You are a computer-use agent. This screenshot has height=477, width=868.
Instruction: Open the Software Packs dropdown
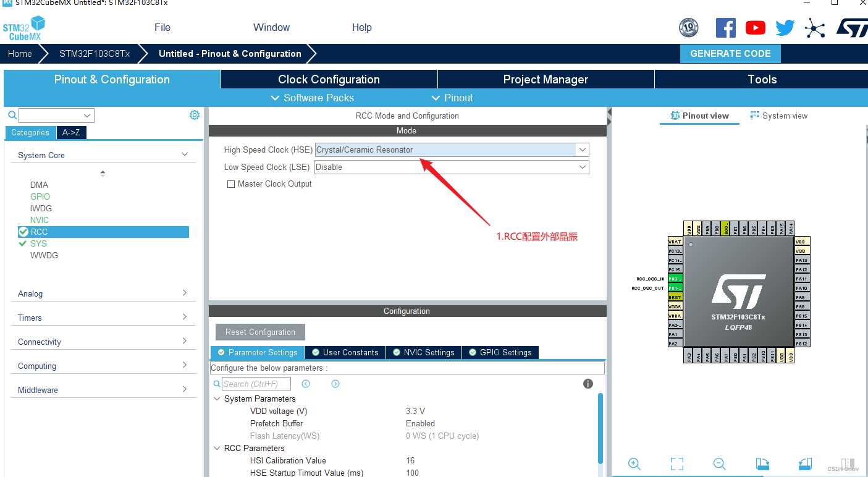pyautogui.click(x=313, y=98)
